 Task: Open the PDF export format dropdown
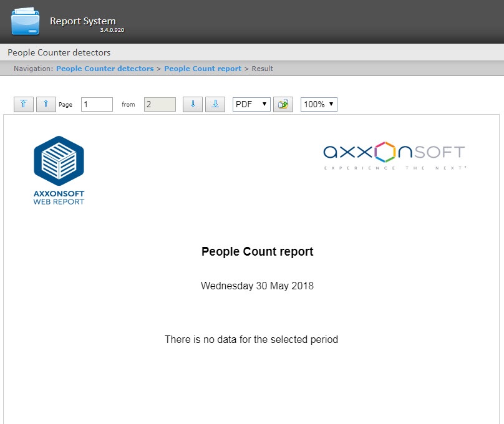click(x=251, y=104)
